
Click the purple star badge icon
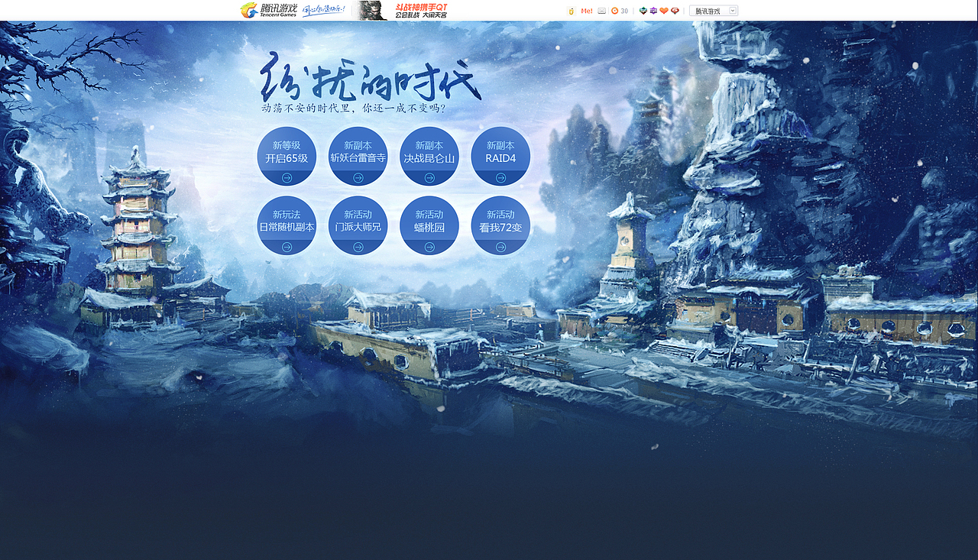coord(653,11)
